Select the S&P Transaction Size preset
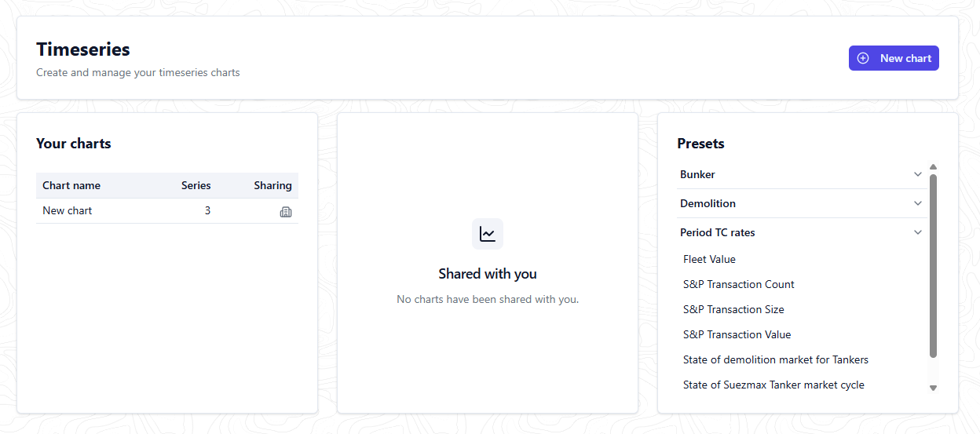Viewport: 980px width, 434px height. [733, 309]
